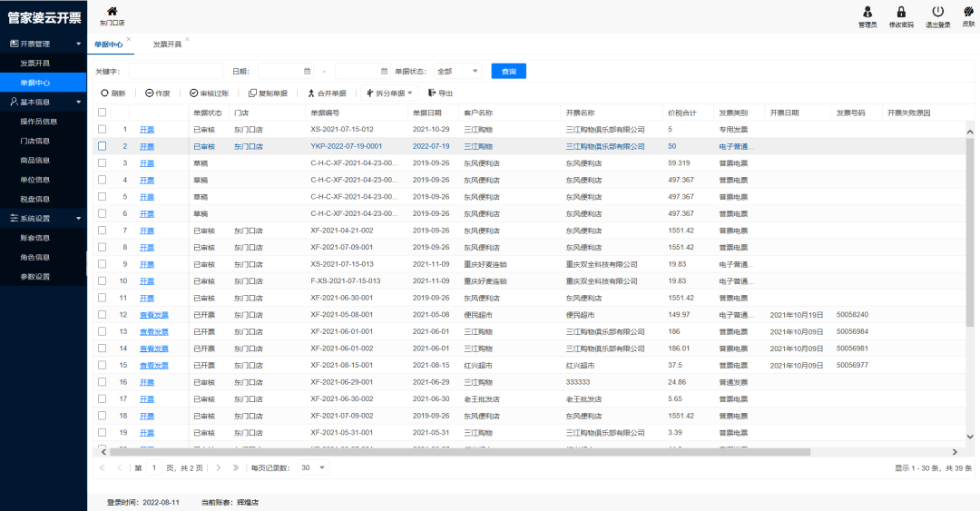Sort by the 价税合计 column header
This screenshot has height=511, width=980.
pos(681,113)
